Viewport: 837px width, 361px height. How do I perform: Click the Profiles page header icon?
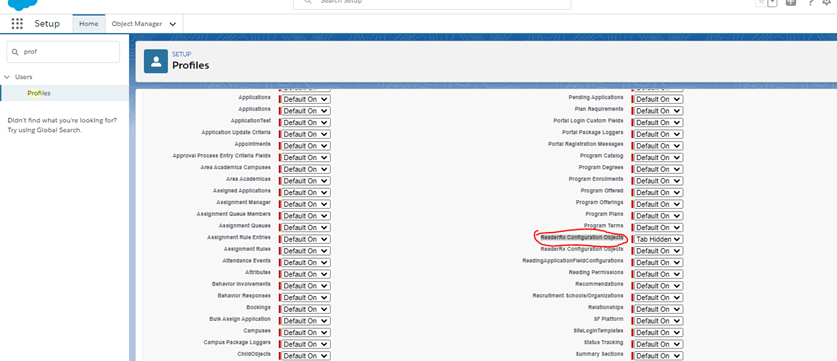point(156,61)
